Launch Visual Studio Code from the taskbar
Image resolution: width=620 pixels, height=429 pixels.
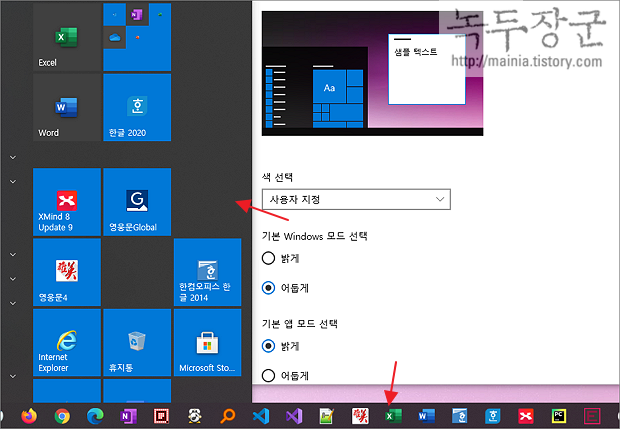261,416
